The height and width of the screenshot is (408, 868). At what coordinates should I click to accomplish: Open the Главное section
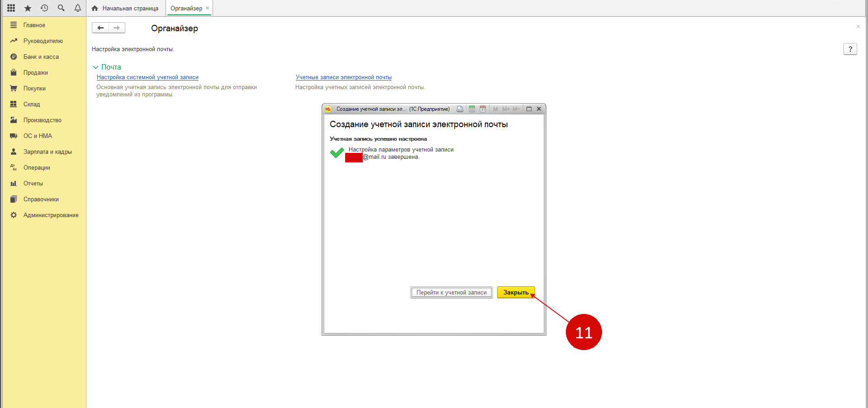pos(44,25)
